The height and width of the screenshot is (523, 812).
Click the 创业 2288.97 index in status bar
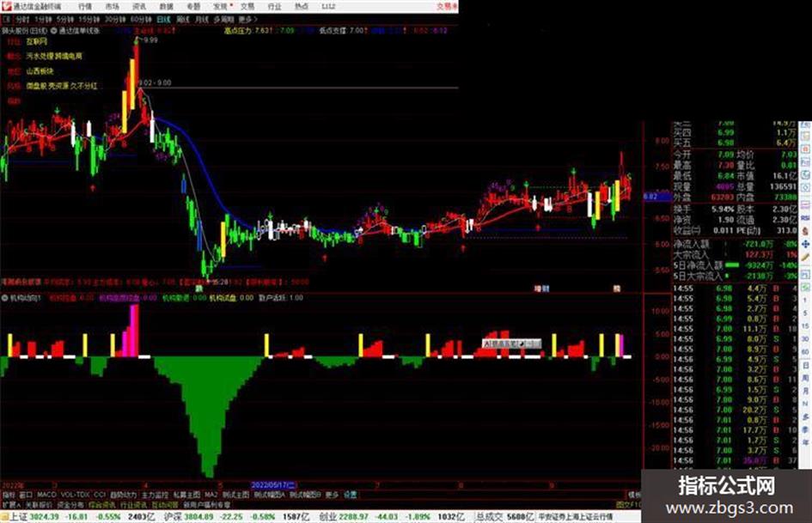[344, 517]
